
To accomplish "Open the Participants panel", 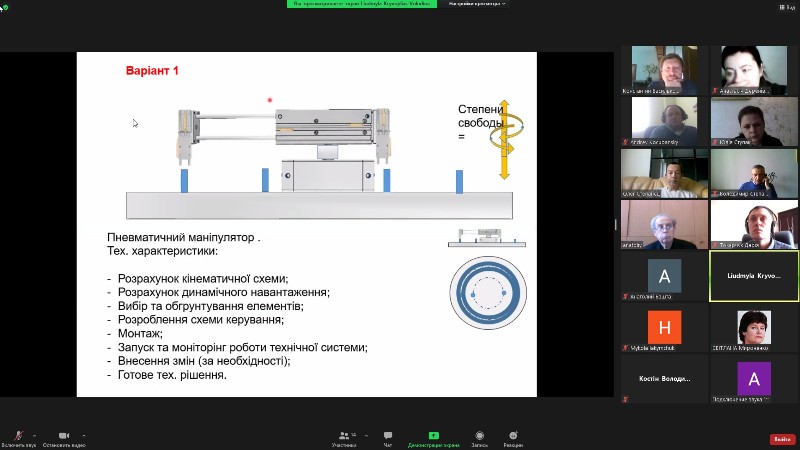I will point(344,436).
